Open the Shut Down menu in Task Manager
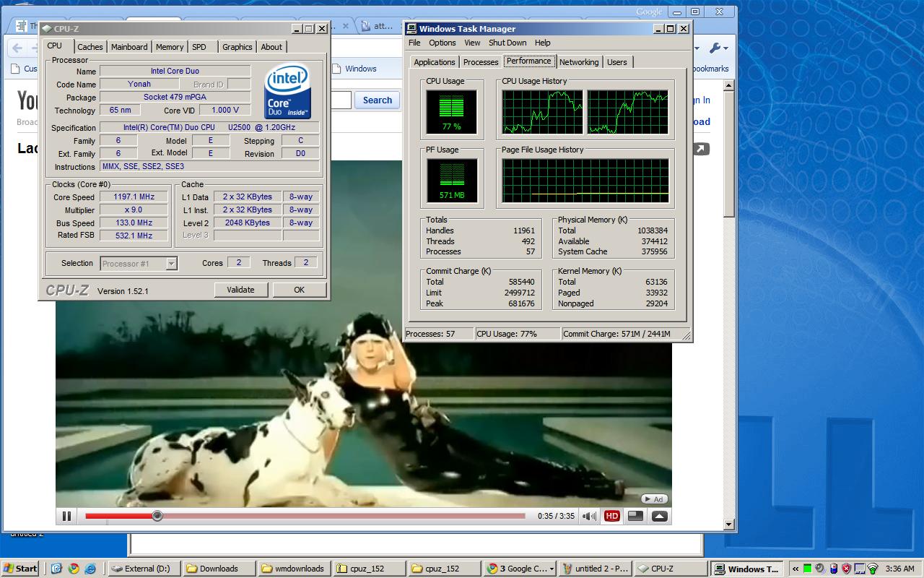This screenshot has width=924, height=578. [x=507, y=43]
